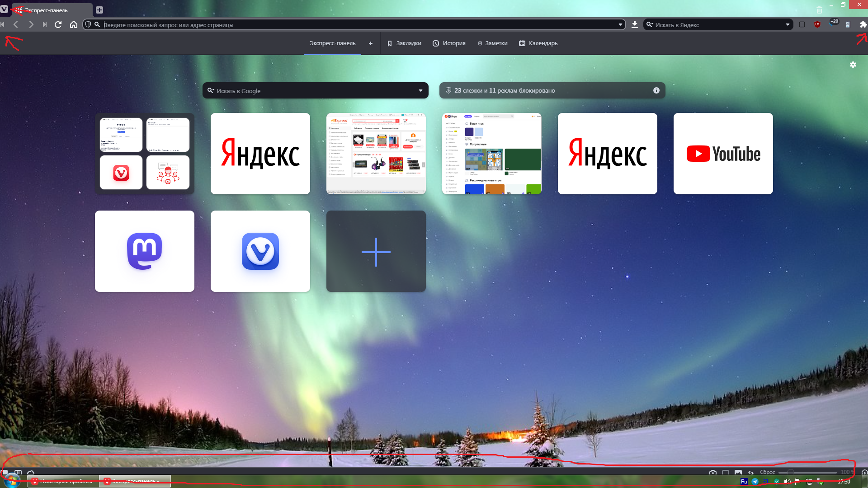Open the Закладки tab
The width and height of the screenshot is (868, 488).
[x=405, y=43]
